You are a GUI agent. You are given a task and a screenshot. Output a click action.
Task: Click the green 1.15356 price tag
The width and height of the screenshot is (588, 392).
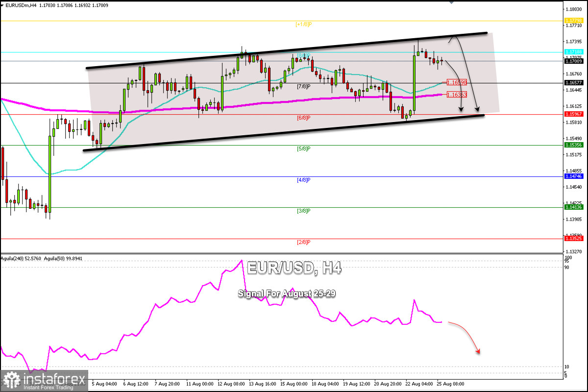point(573,145)
